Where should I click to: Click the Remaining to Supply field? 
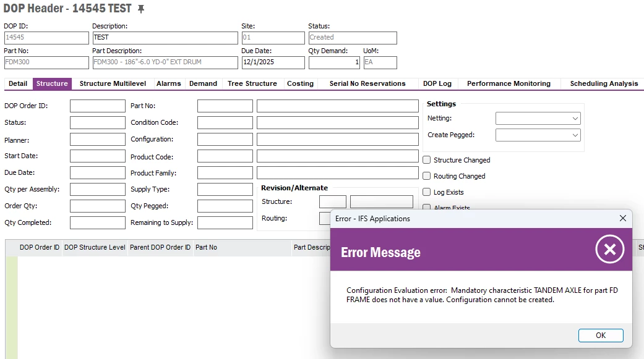(225, 222)
